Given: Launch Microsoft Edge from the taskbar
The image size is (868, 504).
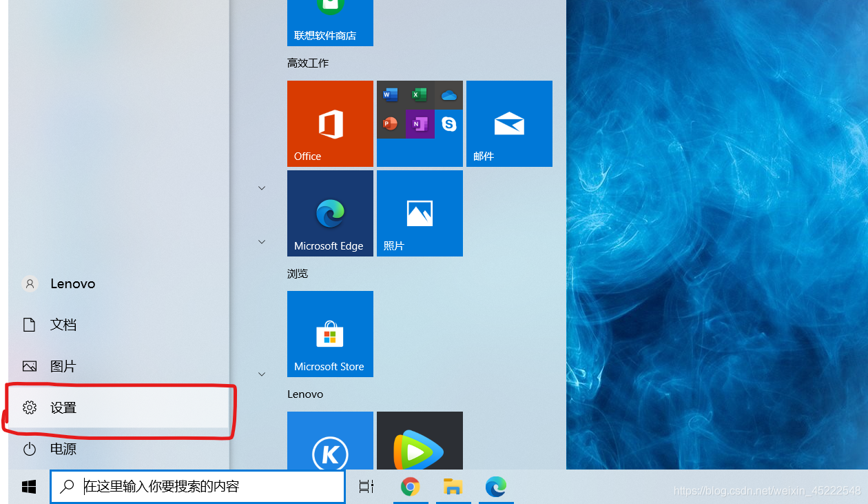Looking at the screenshot, I should point(495,487).
